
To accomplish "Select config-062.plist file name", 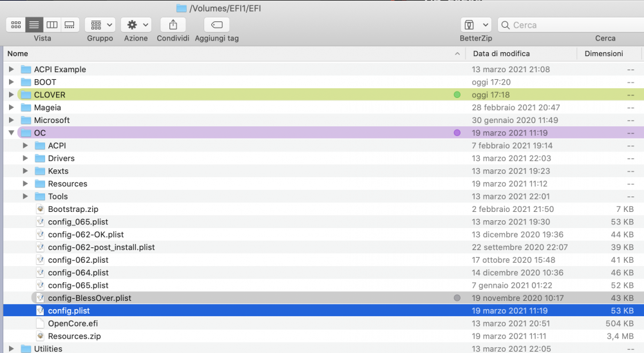I will [x=78, y=260].
